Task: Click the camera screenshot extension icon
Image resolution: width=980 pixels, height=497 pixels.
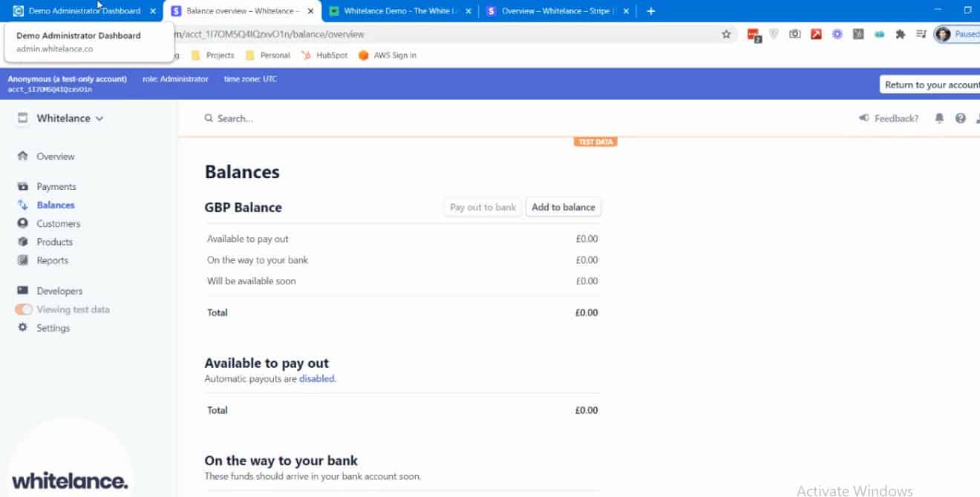Action: (795, 34)
